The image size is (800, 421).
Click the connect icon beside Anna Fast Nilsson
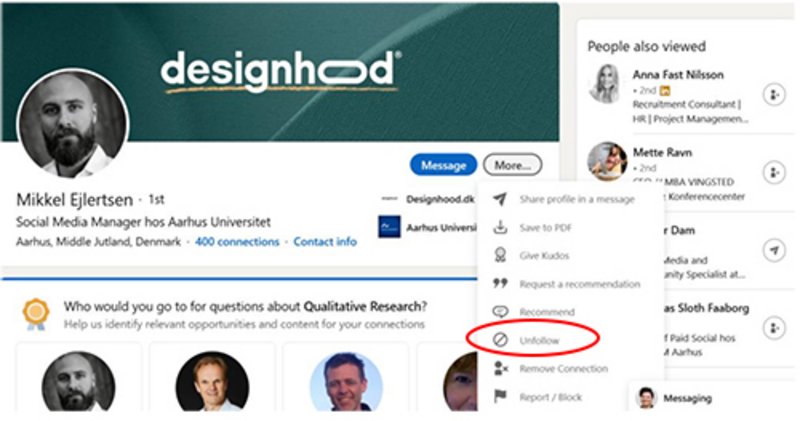[x=774, y=95]
